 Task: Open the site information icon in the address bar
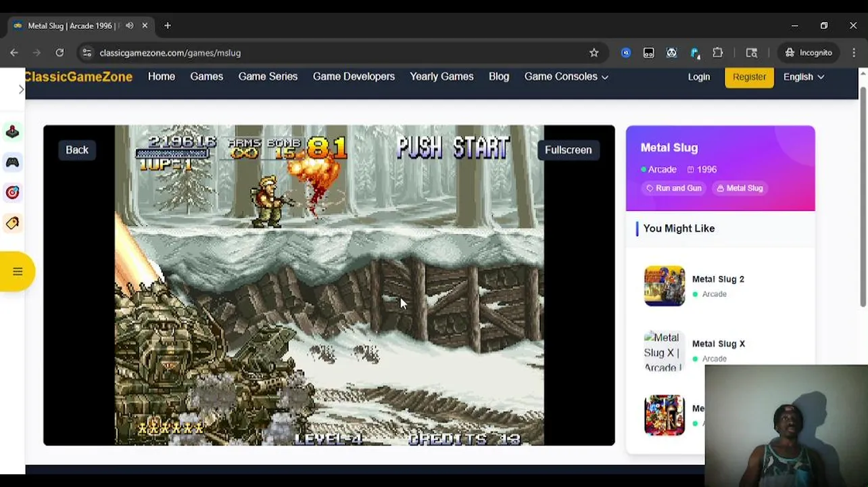click(87, 53)
